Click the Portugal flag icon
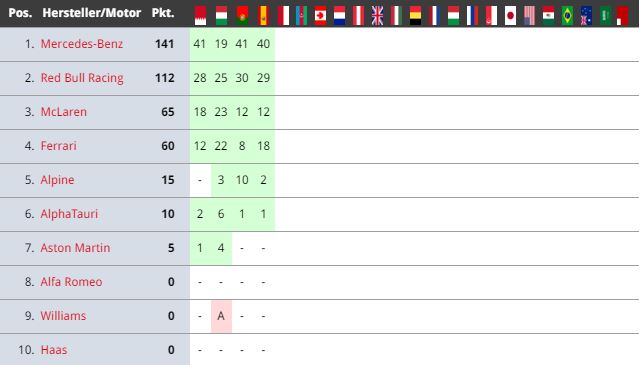 242,16
